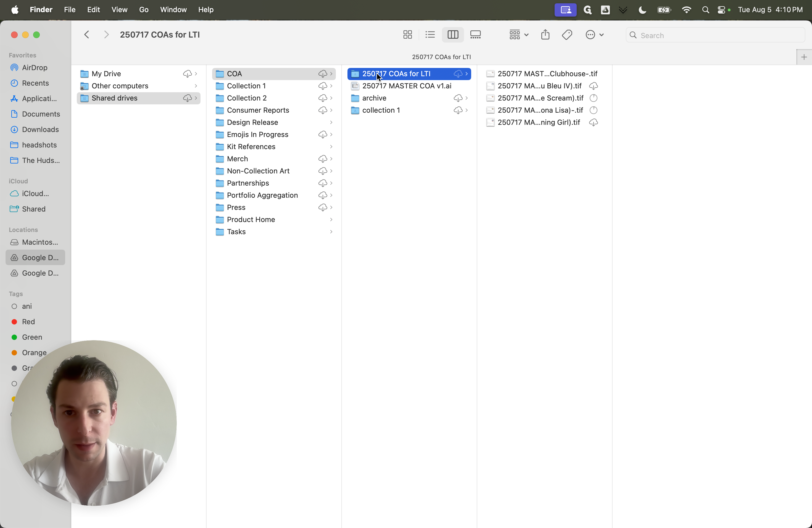Select the My Drive folder
This screenshot has height=528, width=812.
point(139,74)
